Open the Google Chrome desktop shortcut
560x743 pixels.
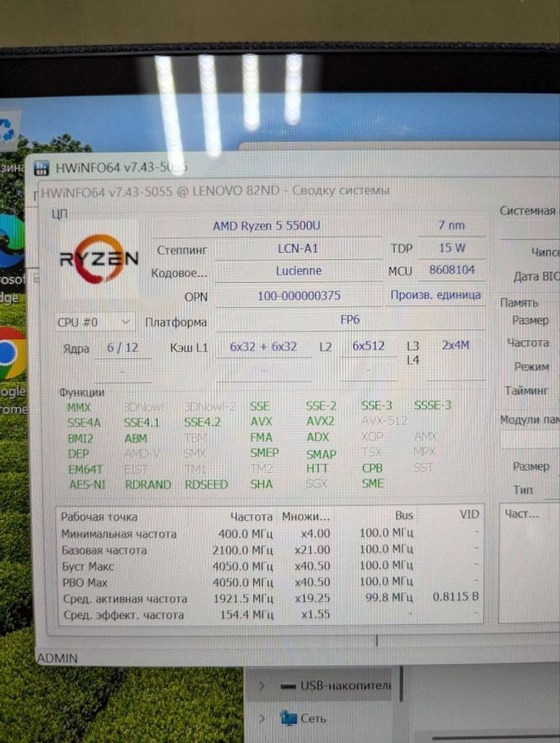point(10,353)
